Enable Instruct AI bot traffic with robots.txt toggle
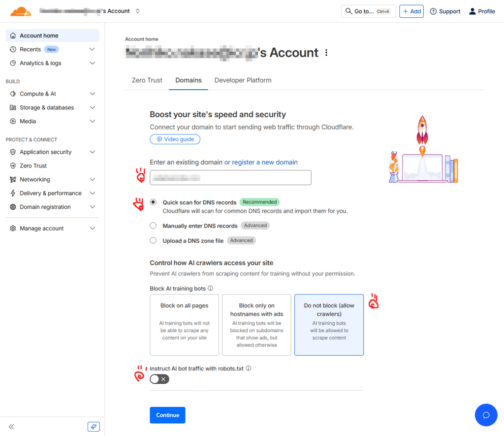Viewport: 504px width, 436px height. tap(159, 379)
